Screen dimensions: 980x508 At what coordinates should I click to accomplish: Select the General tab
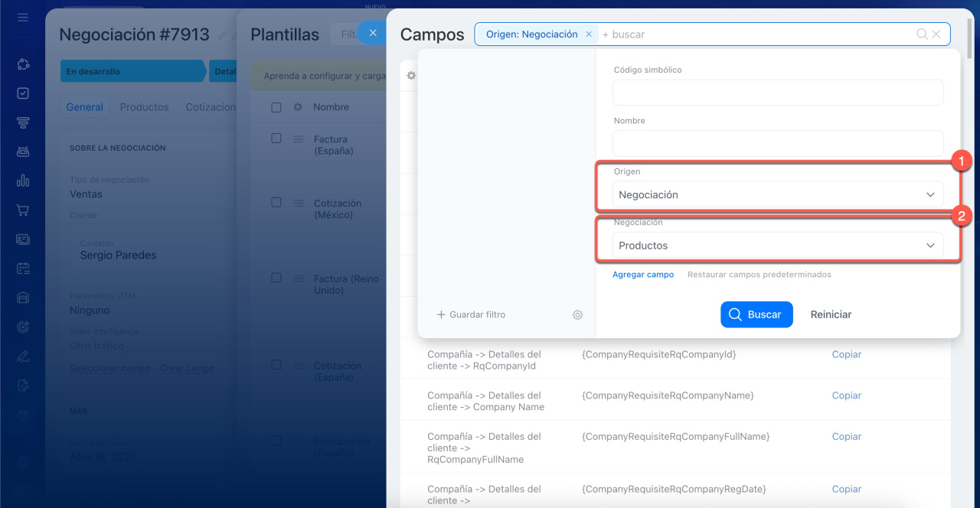84,107
